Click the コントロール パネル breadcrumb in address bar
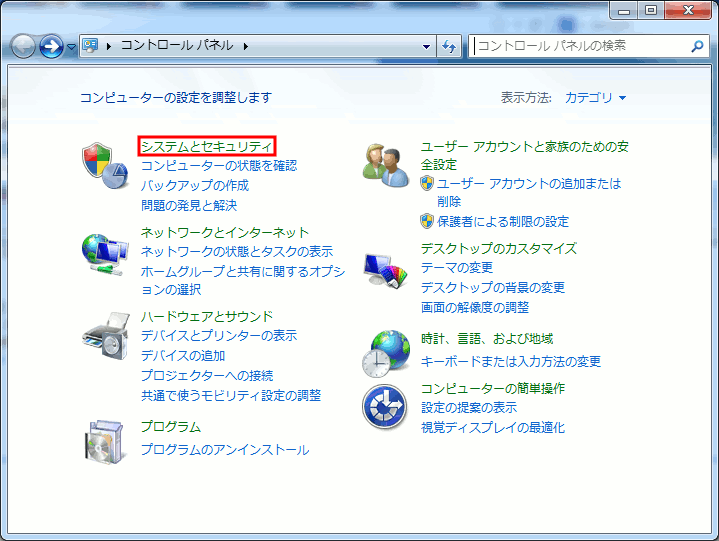This screenshot has height=541, width=719. pyautogui.click(x=176, y=46)
